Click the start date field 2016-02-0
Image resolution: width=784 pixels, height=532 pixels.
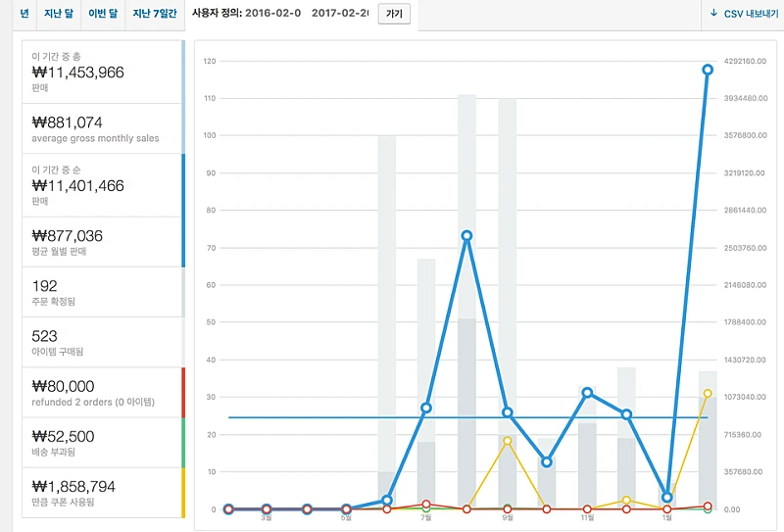tap(273, 14)
